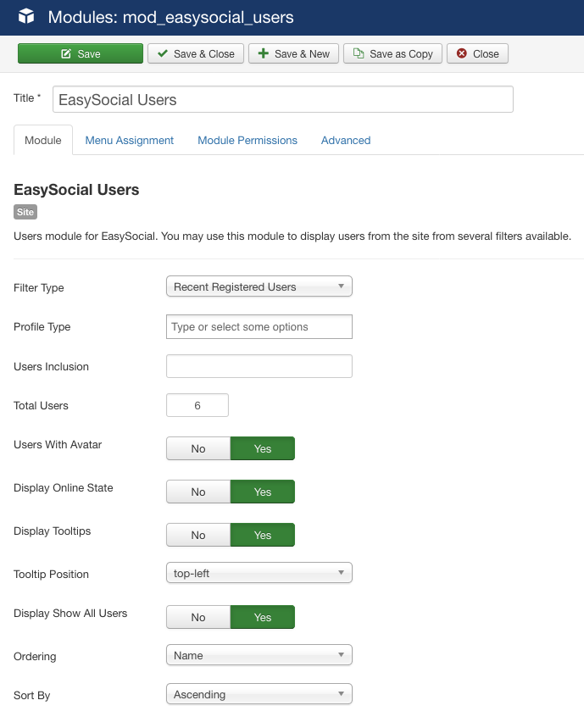Open the Sort By dropdown

pos(259,694)
